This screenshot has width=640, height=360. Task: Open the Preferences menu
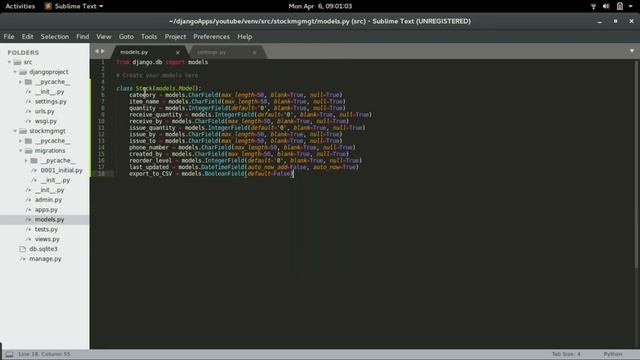[x=211, y=37]
